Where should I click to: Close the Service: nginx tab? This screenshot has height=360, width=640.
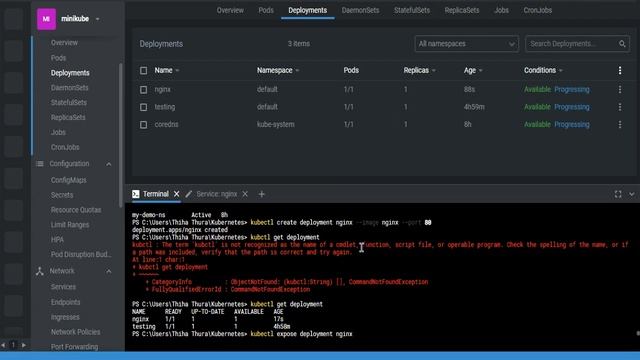point(245,194)
